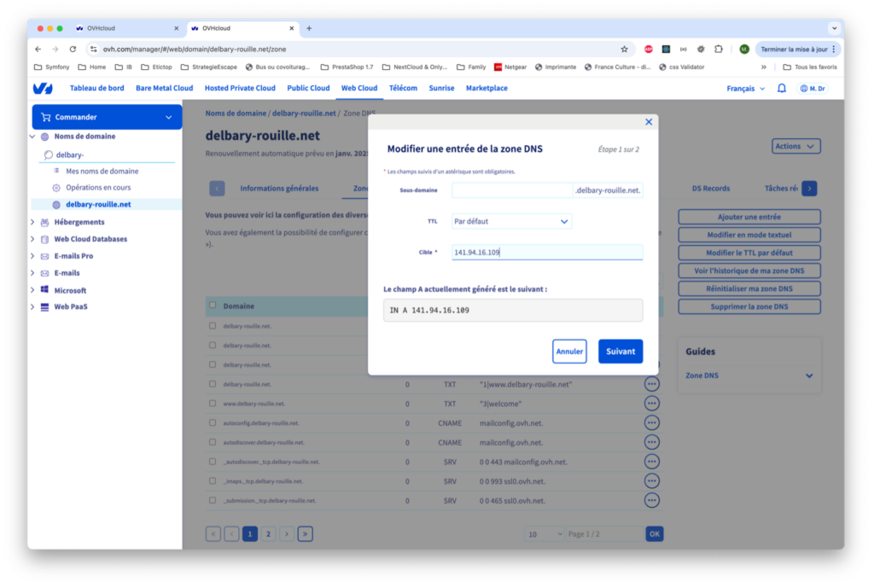This screenshot has height=588, width=874.
Task: Check the _submission._tcp row checkbox
Action: (213, 500)
